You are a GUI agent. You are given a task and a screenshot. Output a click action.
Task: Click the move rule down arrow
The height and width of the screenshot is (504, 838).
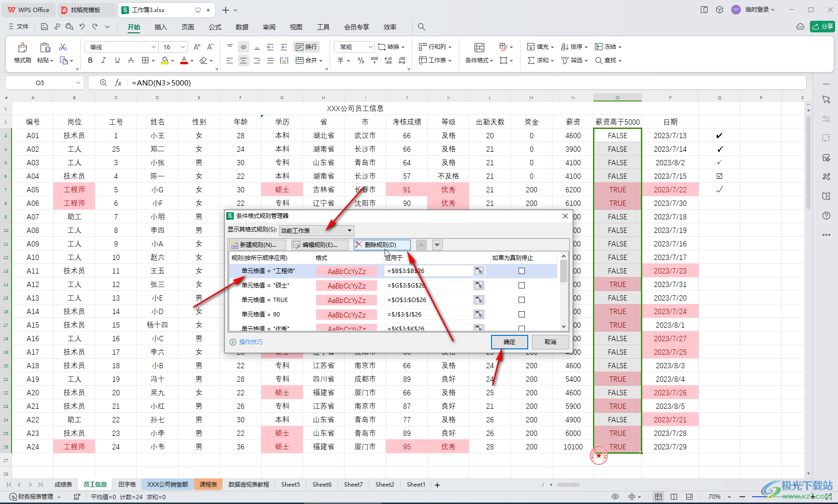pos(437,245)
